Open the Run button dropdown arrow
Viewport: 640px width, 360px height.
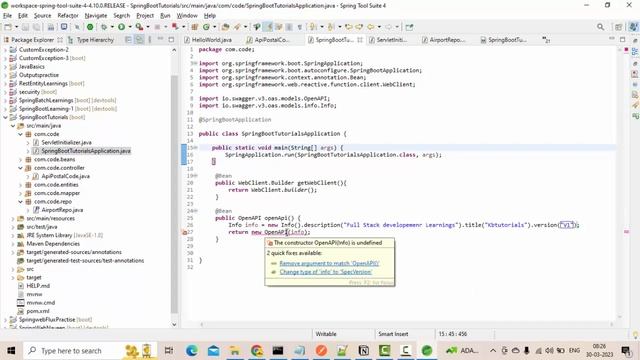[130, 27]
